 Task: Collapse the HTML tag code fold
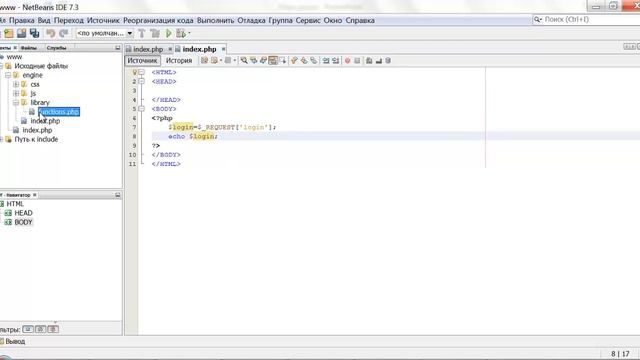click(142, 72)
